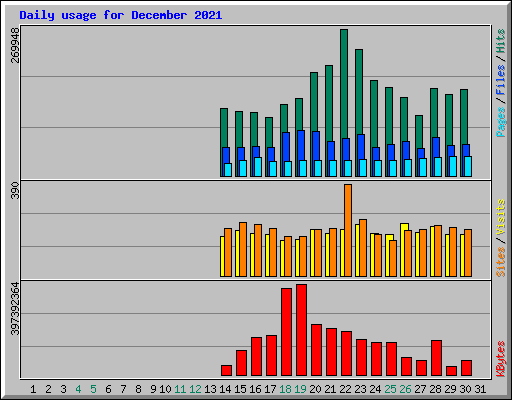
Task: Click day label 3 on the x-axis
Action: point(63,389)
